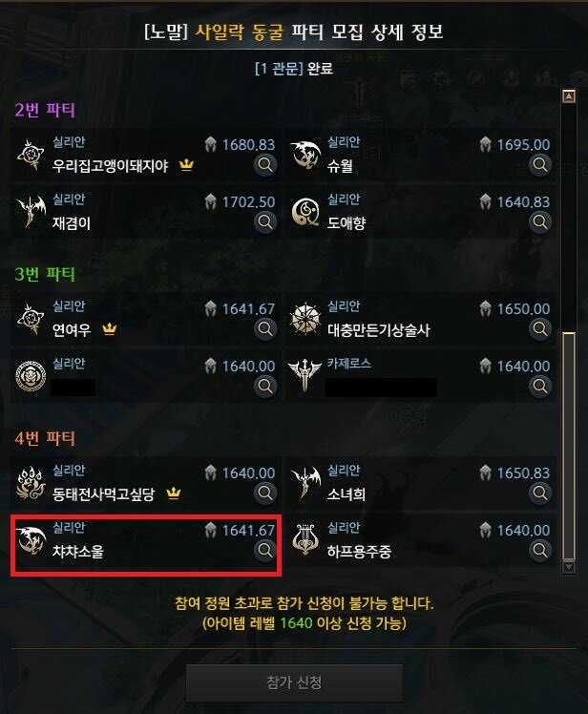Open 동태전사먹고싶당 details magnifier
588x714 pixels.
(x=265, y=493)
